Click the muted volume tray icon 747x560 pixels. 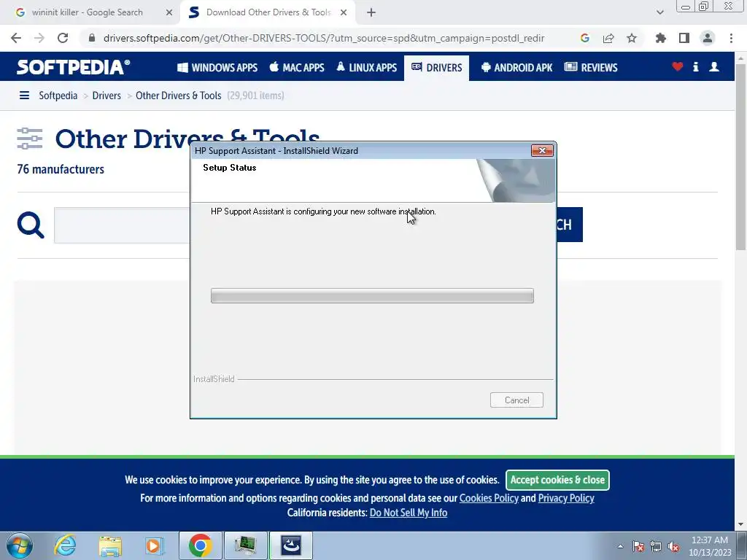(673, 546)
